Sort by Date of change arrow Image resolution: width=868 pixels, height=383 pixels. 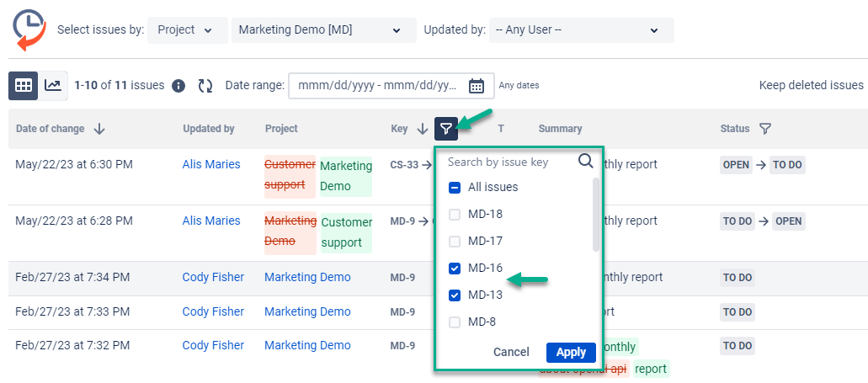coord(99,129)
